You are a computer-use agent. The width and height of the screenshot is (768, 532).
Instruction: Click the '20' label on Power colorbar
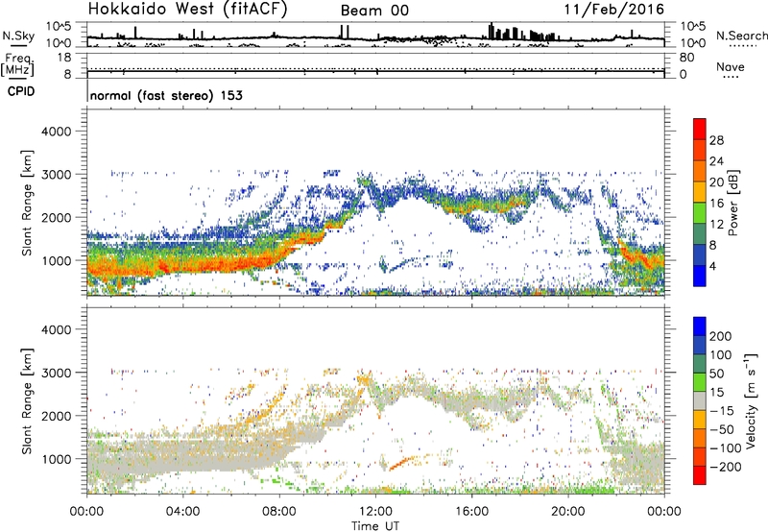pos(716,182)
